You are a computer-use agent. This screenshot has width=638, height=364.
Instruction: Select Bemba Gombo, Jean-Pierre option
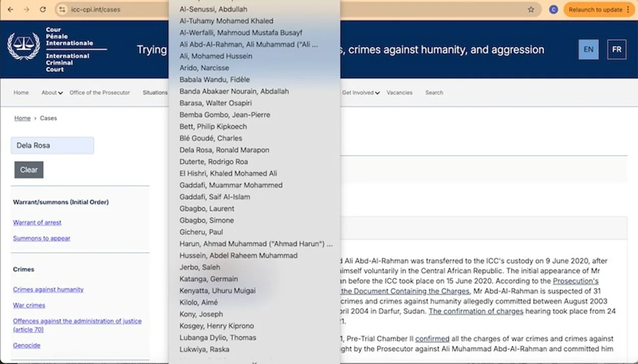point(254,115)
